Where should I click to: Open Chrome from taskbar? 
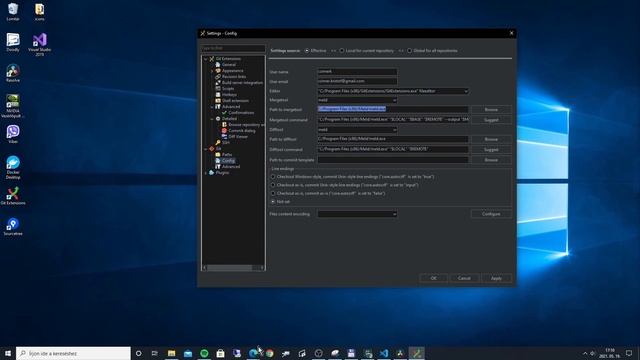pos(269,353)
